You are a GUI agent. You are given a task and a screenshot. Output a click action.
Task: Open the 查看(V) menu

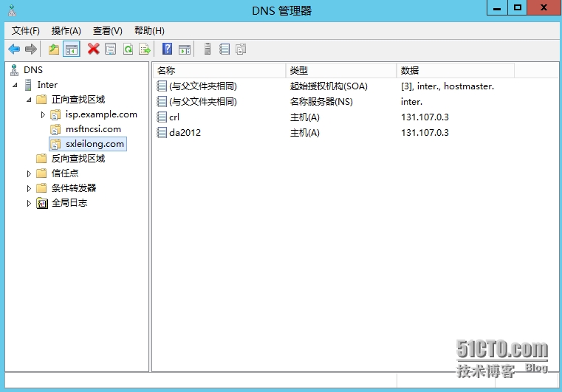108,31
